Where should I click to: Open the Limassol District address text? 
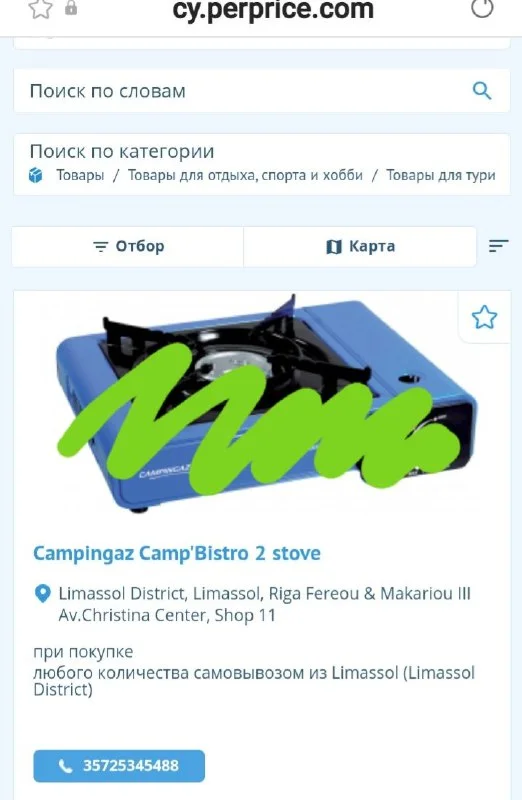click(x=264, y=604)
